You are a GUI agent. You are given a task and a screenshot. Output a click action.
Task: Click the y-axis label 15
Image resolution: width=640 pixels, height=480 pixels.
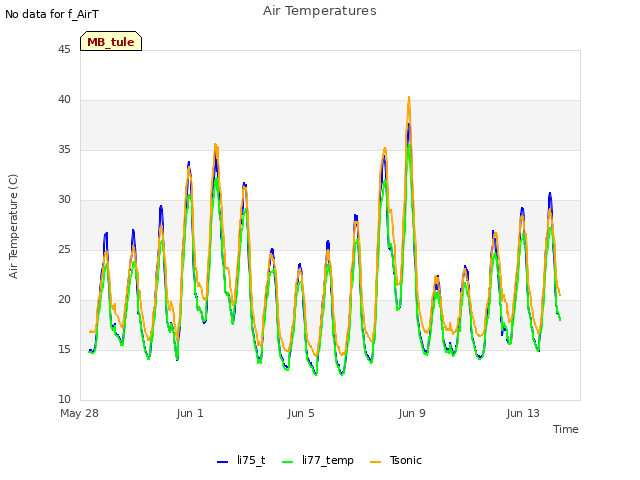[64, 349]
